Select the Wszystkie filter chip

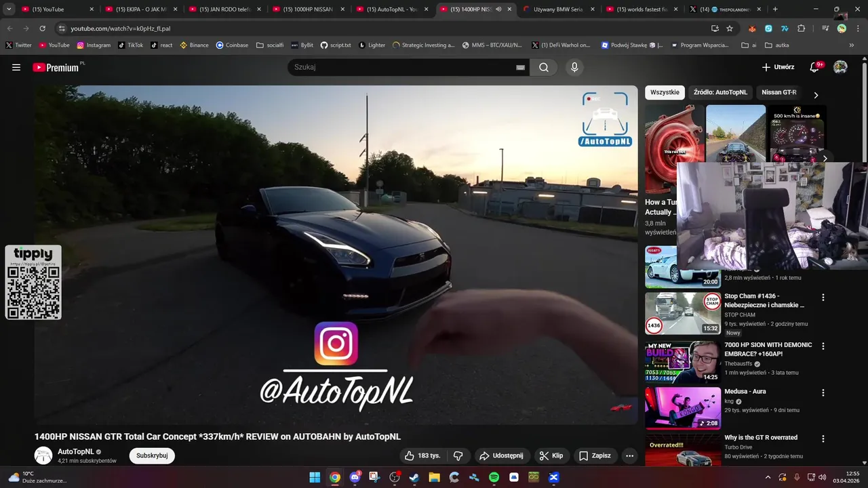point(665,92)
